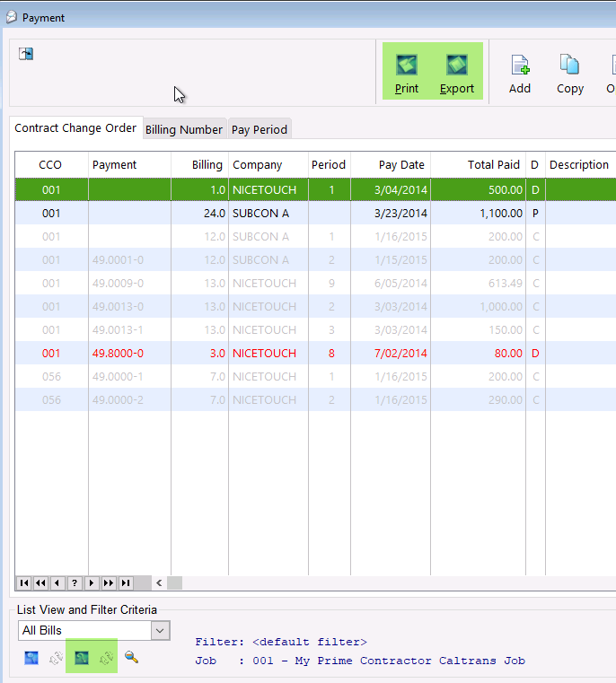Click the Job 001 My Prime Contractor text
616x683 pixels.
360,661
